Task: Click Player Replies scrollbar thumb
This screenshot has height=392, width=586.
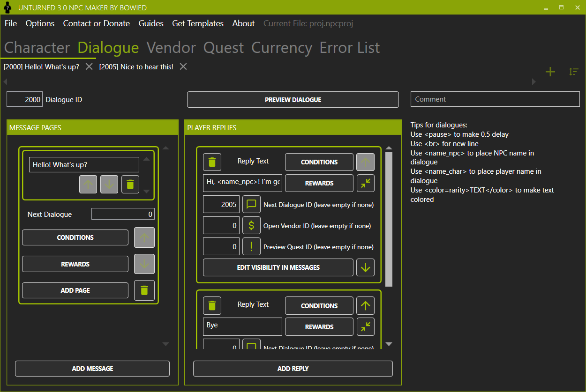Action: (x=389, y=219)
